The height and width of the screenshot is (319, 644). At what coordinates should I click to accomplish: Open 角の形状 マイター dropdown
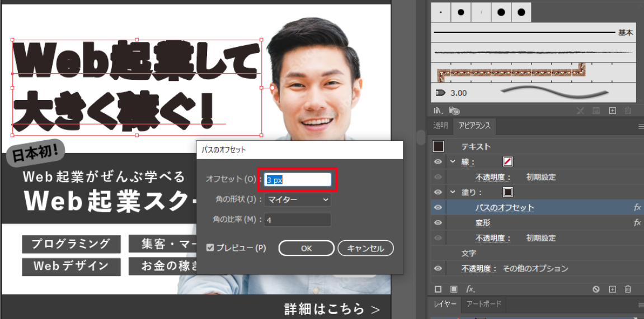297,199
